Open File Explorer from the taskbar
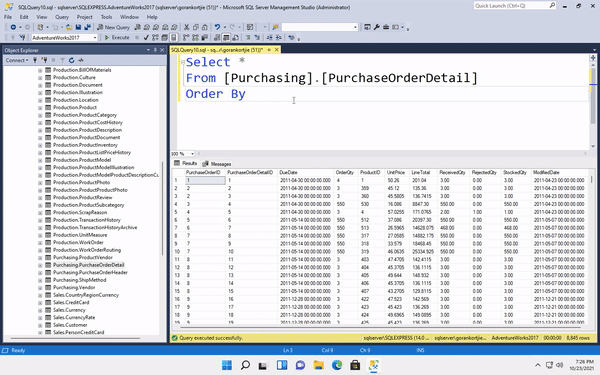Viewport: 600px width, 375px height. (318, 365)
